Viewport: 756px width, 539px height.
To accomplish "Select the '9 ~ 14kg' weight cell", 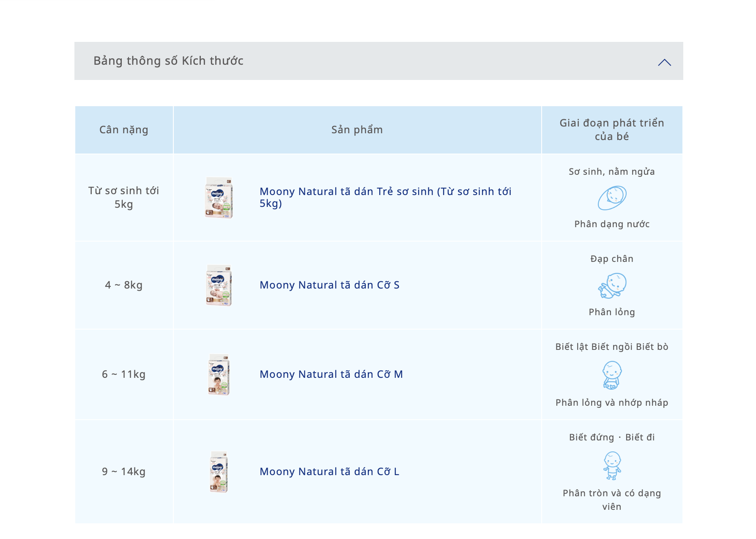I will pyautogui.click(x=124, y=472).
